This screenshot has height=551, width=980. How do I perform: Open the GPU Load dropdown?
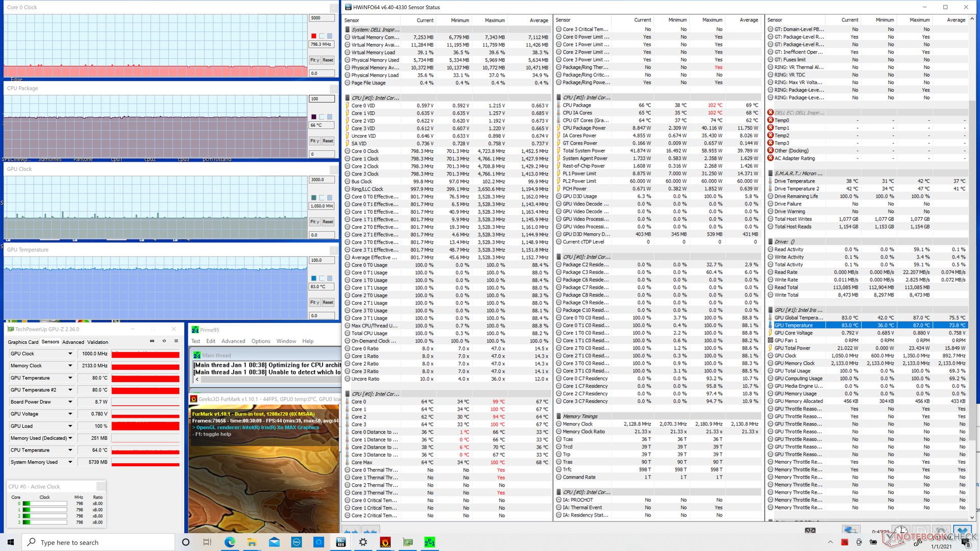(70, 426)
